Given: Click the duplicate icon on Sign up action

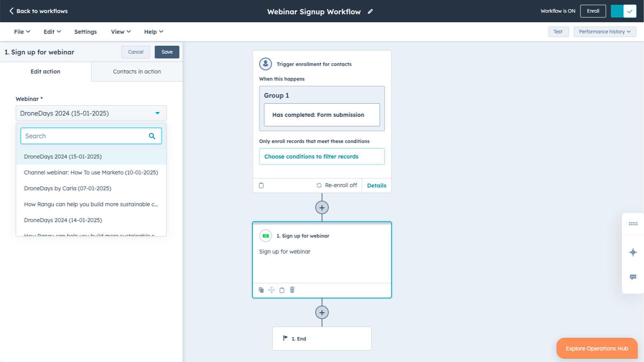Looking at the screenshot, I should click(x=261, y=290).
